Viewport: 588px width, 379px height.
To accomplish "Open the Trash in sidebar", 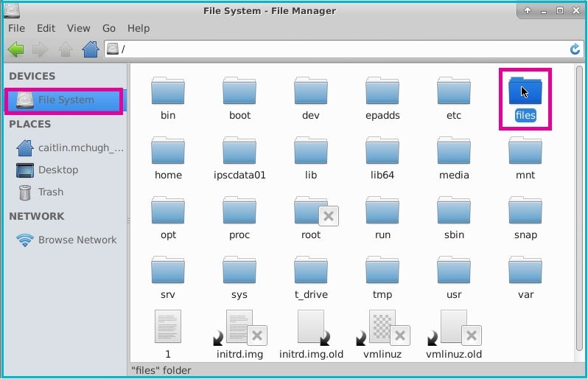I will coord(51,192).
